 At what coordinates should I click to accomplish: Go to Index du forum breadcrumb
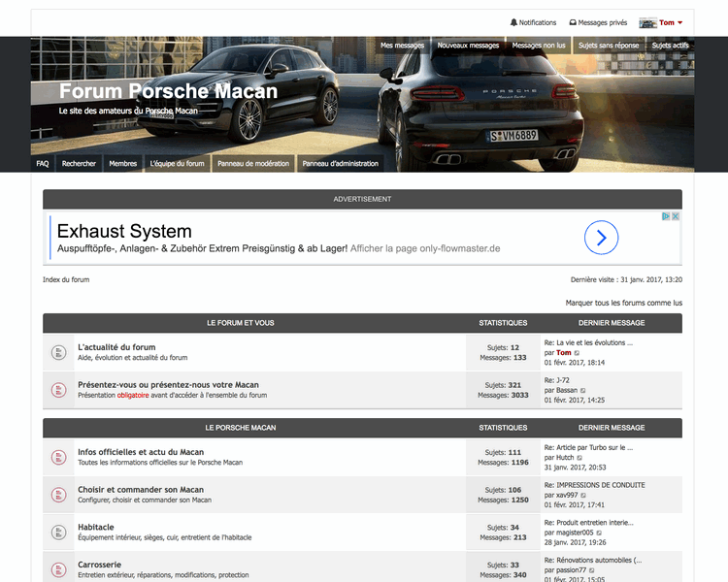pyautogui.click(x=66, y=280)
